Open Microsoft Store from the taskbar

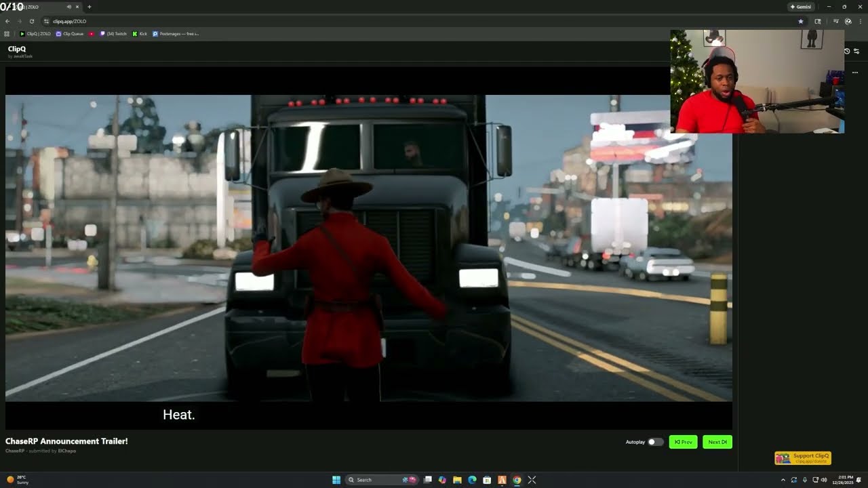click(x=487, y=480)
